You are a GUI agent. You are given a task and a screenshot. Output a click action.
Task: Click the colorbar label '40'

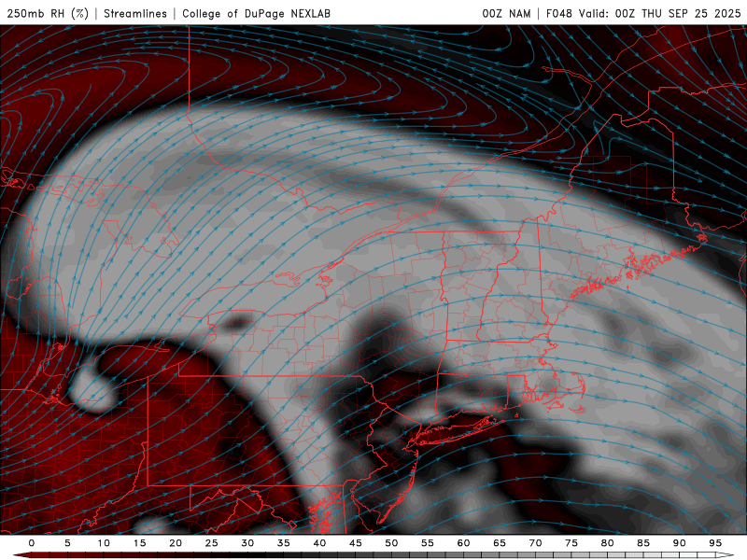(x=319, y=543)
